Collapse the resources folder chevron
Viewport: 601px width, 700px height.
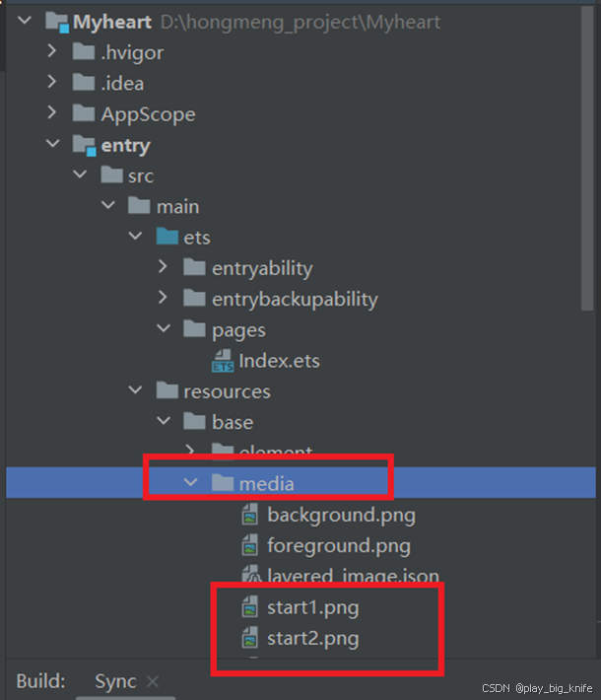click(x=135, y=390)
